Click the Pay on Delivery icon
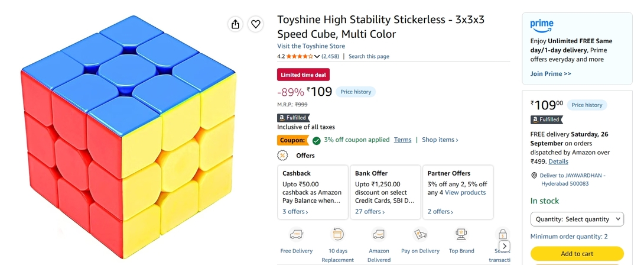 click(x=419, y=235)
